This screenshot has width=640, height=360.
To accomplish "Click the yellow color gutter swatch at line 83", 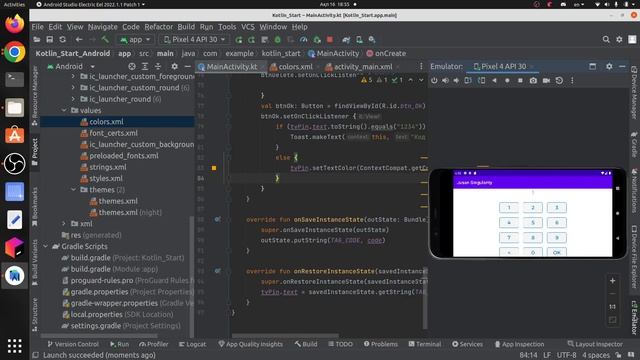I will pyautogui.click(x=214, y=168).
